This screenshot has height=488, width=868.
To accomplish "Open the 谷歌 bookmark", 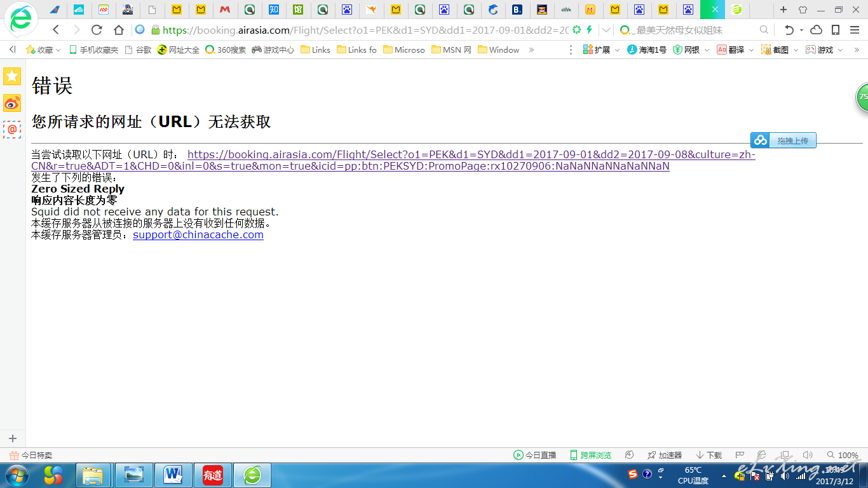I will [x=139, y=50].
